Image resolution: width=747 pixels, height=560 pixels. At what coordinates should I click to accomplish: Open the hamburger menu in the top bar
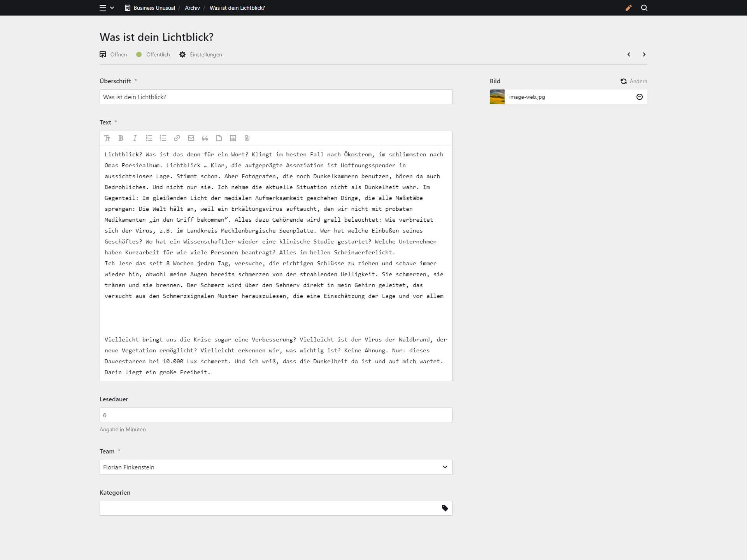(x=103, y=8)
